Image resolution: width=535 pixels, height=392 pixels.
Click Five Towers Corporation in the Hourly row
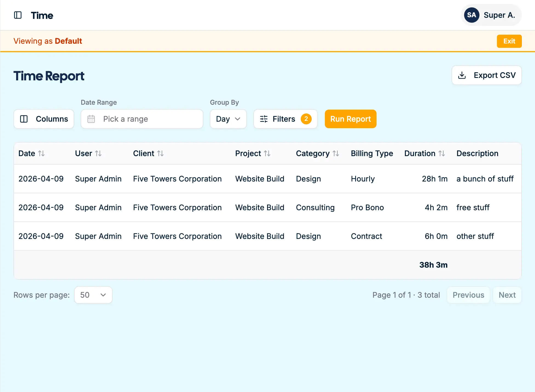(177, 179)
